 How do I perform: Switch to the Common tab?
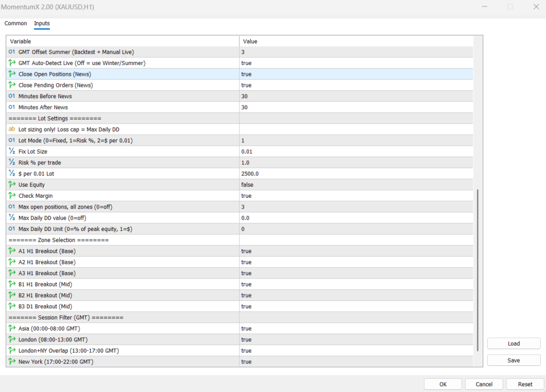(15, 23)
